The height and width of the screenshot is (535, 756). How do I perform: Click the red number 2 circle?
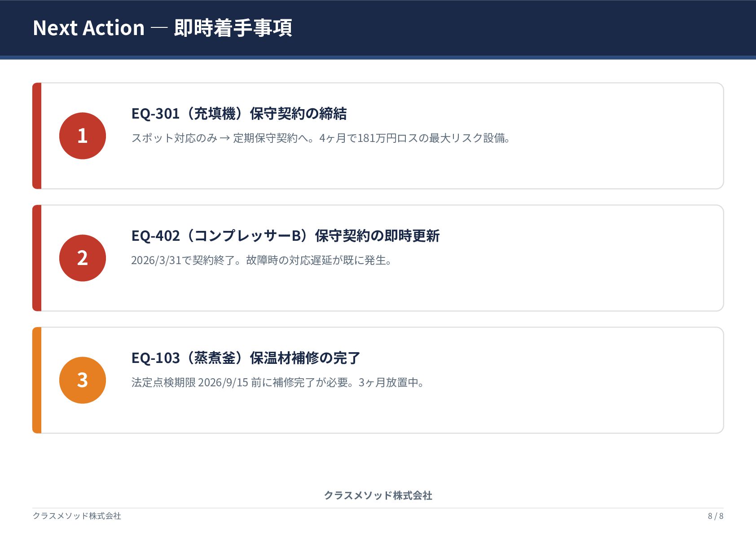83,258
